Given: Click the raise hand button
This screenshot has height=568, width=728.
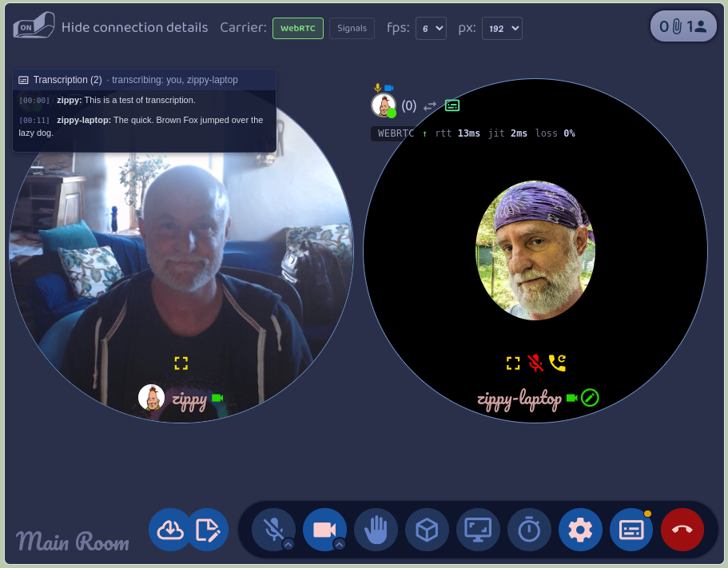Looking at the screenshot, I should [x=376, y=530].
